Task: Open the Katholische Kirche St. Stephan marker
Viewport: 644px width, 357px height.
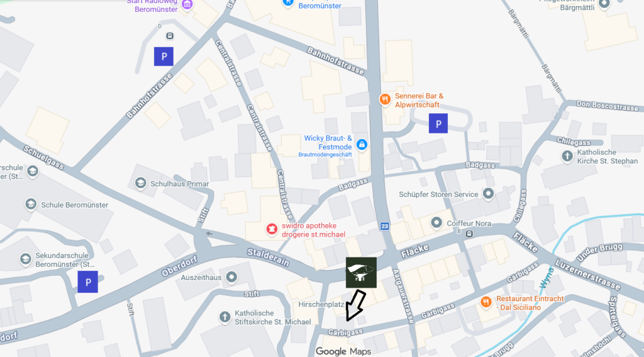Action: pos(567,156)
